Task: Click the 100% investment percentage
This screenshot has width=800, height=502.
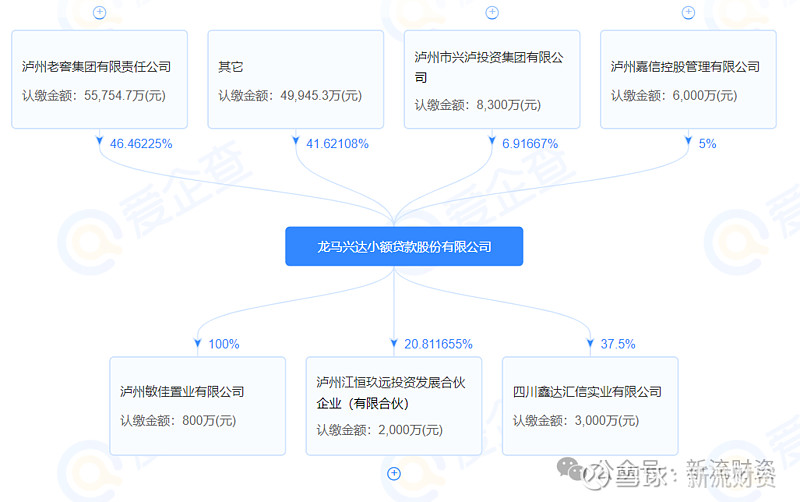Action: point(223,344)
